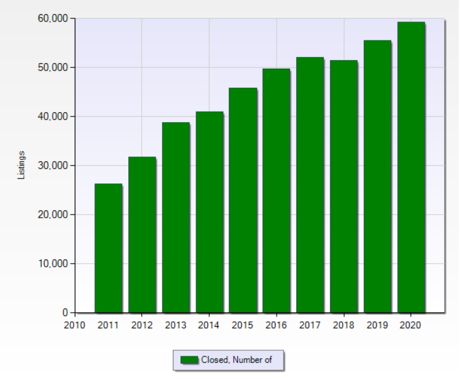Select the 2019 green bar
Screen dimensions: 460x379
(377, 176)
